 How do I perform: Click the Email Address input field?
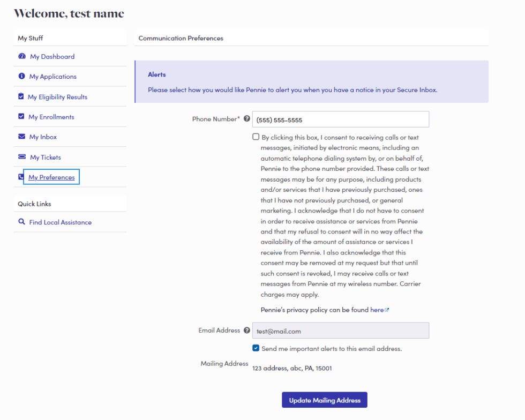pyautogui.click(x=340, y=331)
